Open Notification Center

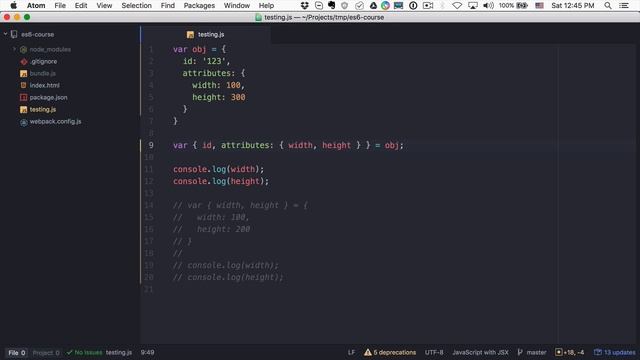[x=624, y=5]
